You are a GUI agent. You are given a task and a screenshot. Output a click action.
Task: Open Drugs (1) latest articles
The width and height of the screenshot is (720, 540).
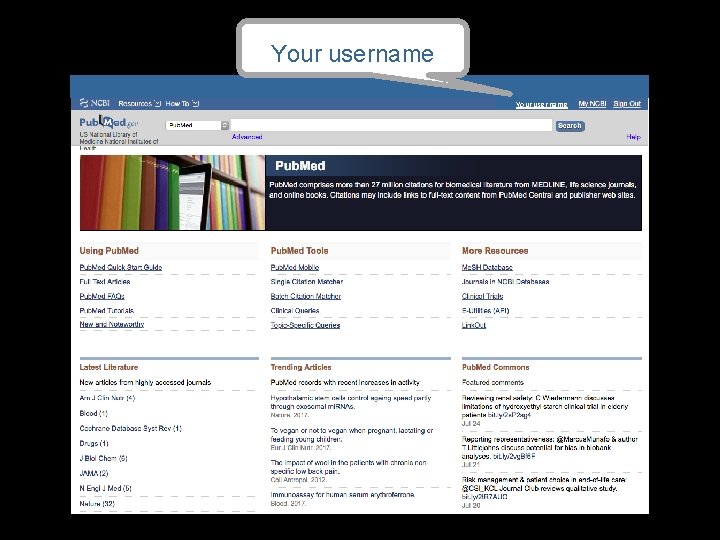point(94,444)
